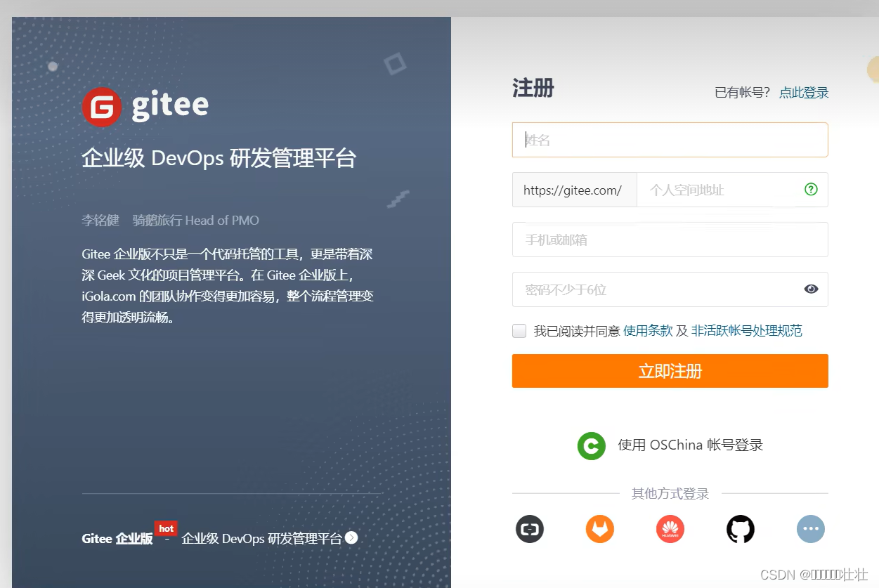This screenshot has height=588, width=879.
Task: Toggle password visibility eye icon
Action: pos(811,289)
